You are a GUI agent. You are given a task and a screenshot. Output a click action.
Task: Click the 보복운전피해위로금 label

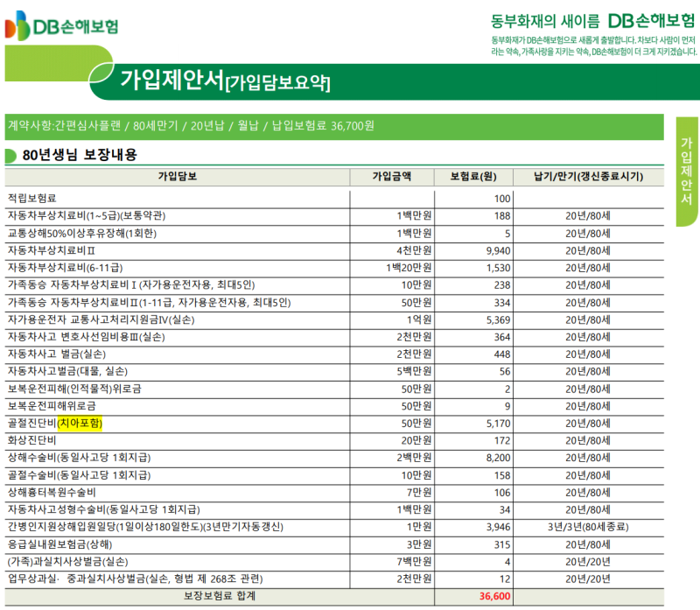click(x=52, y=406)
